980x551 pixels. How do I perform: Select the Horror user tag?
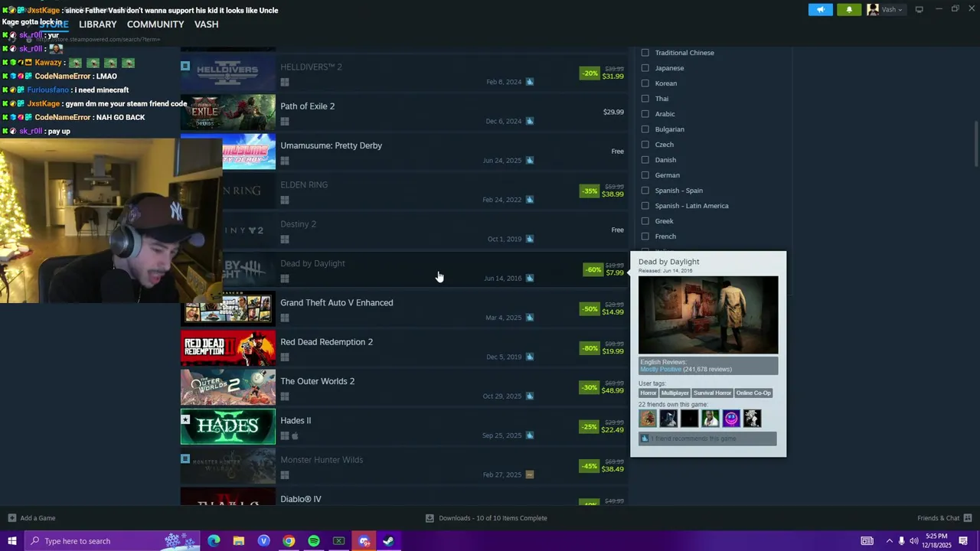pyautogui.click(x=648, y=393)
